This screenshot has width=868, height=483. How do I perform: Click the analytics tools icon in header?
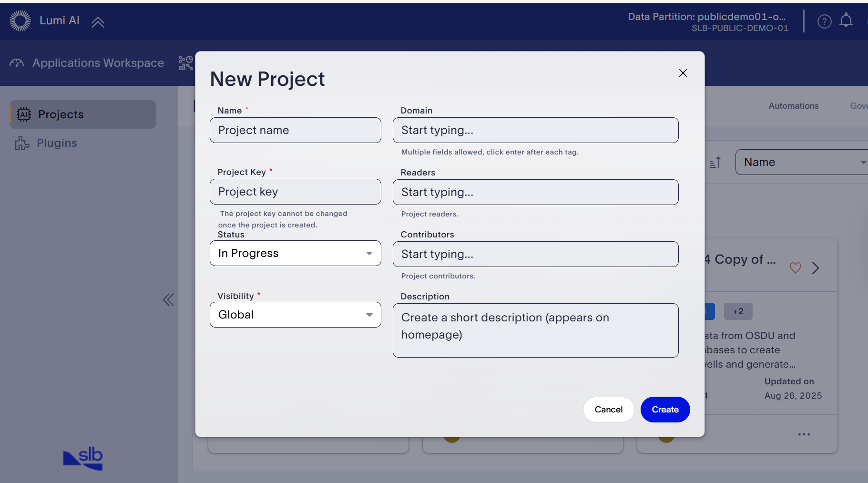click(185, 63)
